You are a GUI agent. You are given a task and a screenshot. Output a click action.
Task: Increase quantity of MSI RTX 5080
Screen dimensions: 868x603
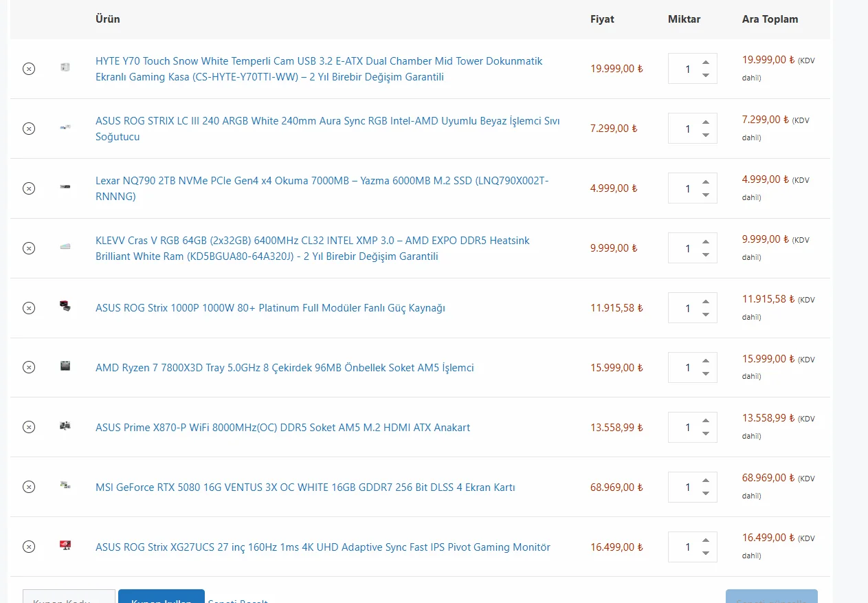pos(705,481)
